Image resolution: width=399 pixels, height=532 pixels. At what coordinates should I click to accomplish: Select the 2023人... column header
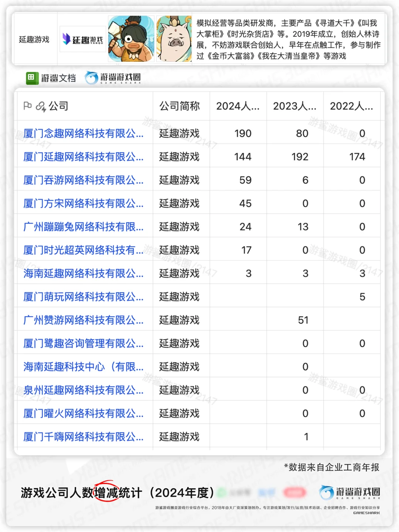click(x=295, y=106)
